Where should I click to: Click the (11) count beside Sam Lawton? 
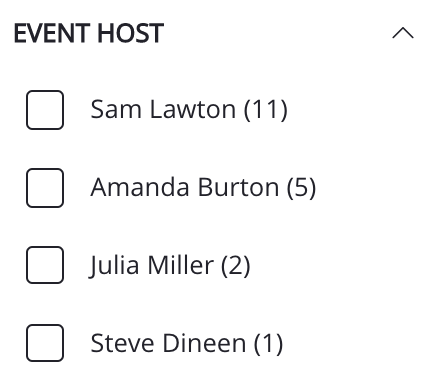[x=266, y=109]
